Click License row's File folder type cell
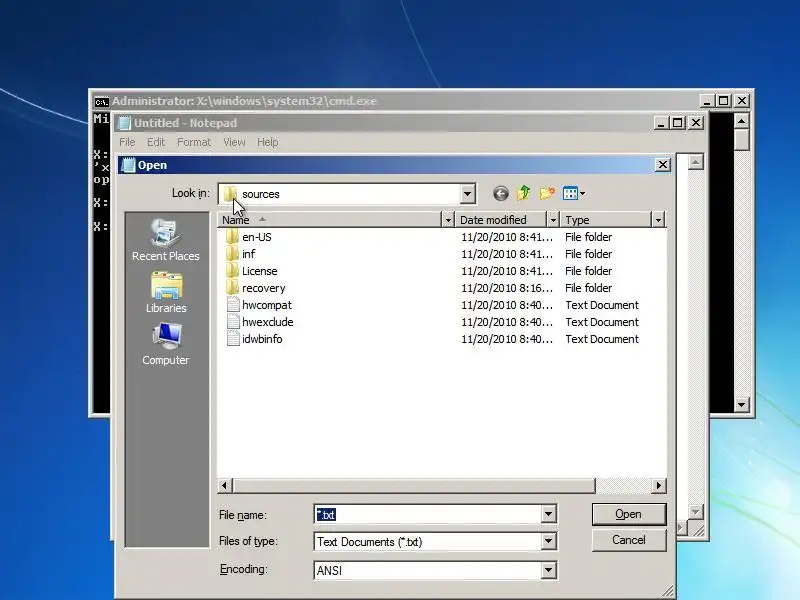Image resolution: width=800 pixels, height=600 pixels. pyautogui.click(x=588, y=271)
